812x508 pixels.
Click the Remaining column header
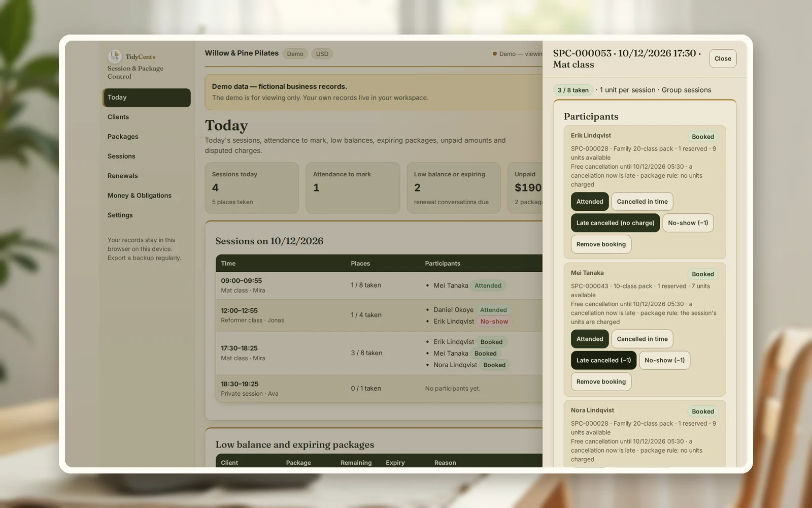[x=356, y=463]
